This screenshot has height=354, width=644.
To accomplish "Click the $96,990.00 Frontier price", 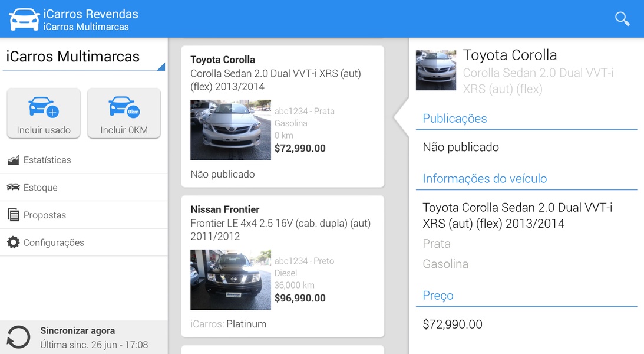I will point(300,298).
